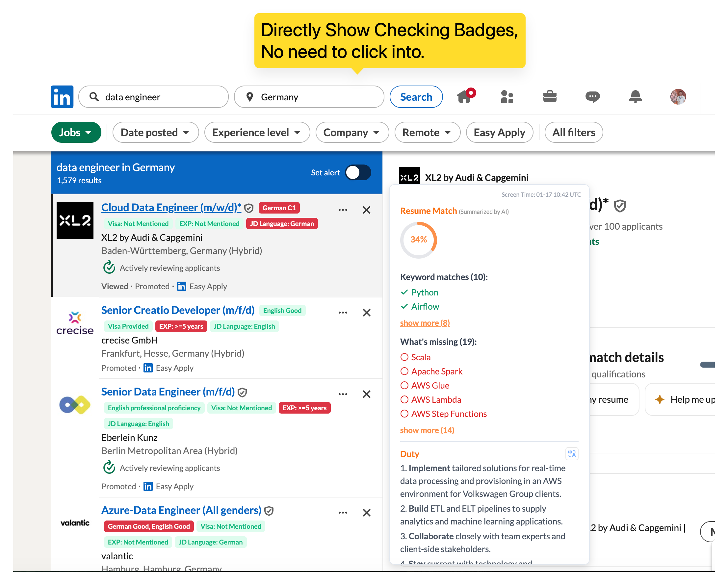Click the translate icon in the Duty section

click(x=572, y=454)
